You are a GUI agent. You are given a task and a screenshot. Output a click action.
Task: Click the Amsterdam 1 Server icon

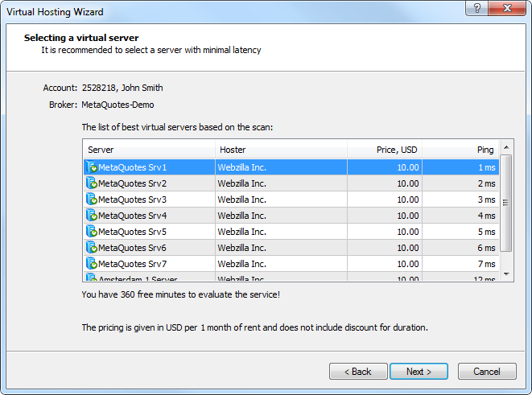click(x=92, y=278)
